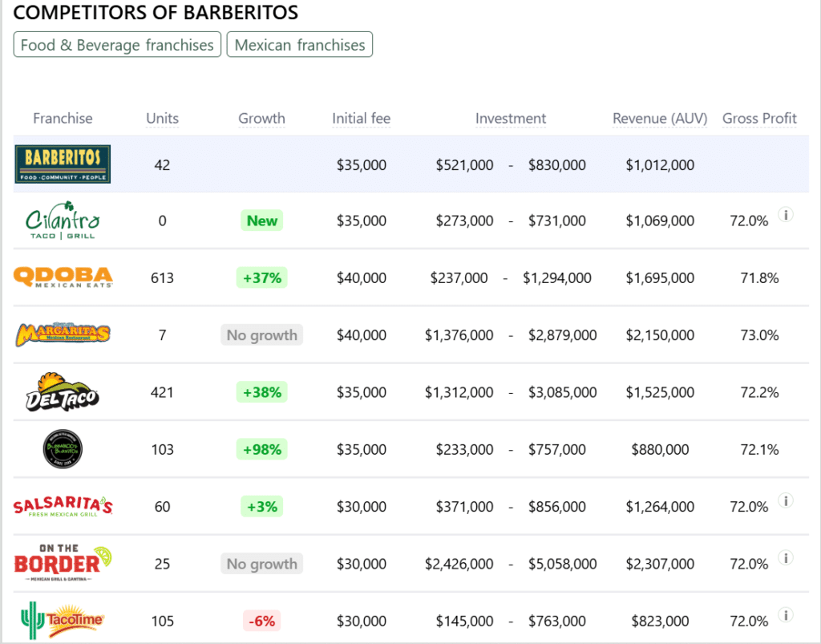Select On The Border's $2,307,000 revenue value
The height and width of the screenshot is (644, 821).
(660, 563)
